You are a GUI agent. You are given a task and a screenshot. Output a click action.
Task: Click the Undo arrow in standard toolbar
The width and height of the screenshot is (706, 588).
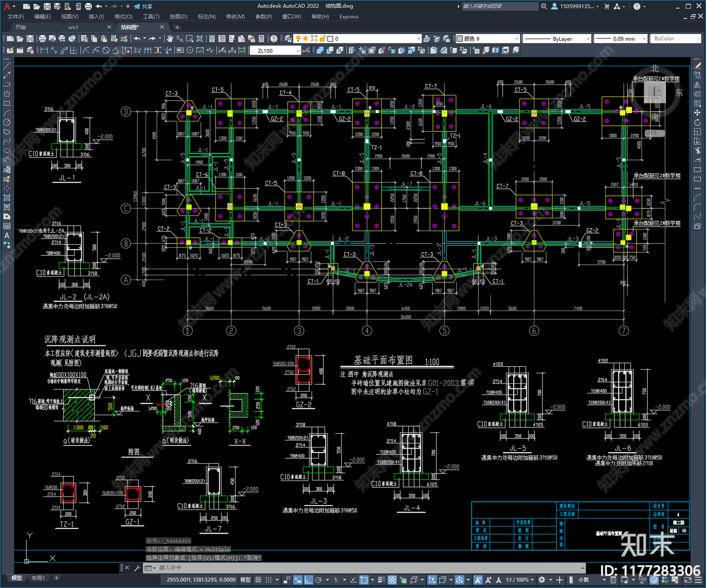click(137, 39)
